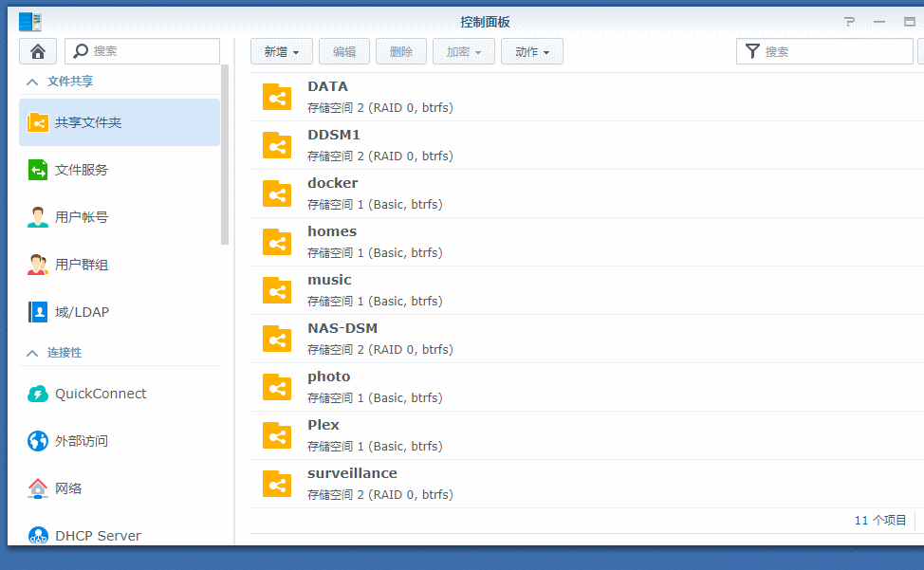This screenshot has height=570, width=924.
Task: Click the 用户帐号 user icon
Action: [38, 217]
